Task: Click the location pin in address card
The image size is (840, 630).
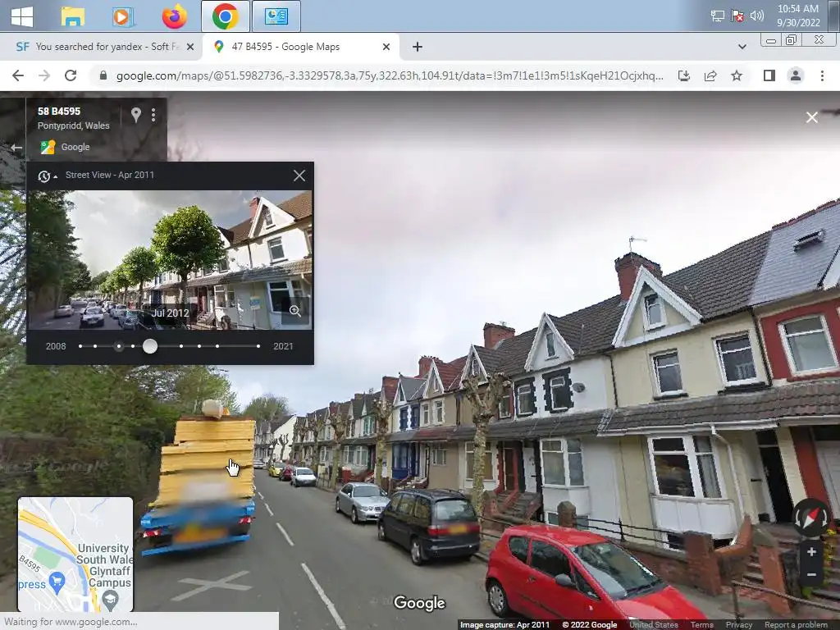Action: (136, 115)
